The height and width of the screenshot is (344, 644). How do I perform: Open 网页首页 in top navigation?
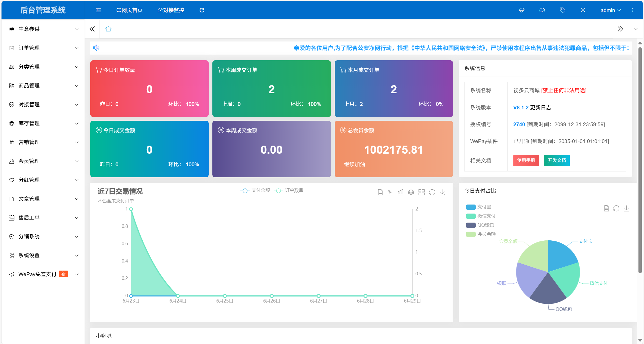[129, 10]
